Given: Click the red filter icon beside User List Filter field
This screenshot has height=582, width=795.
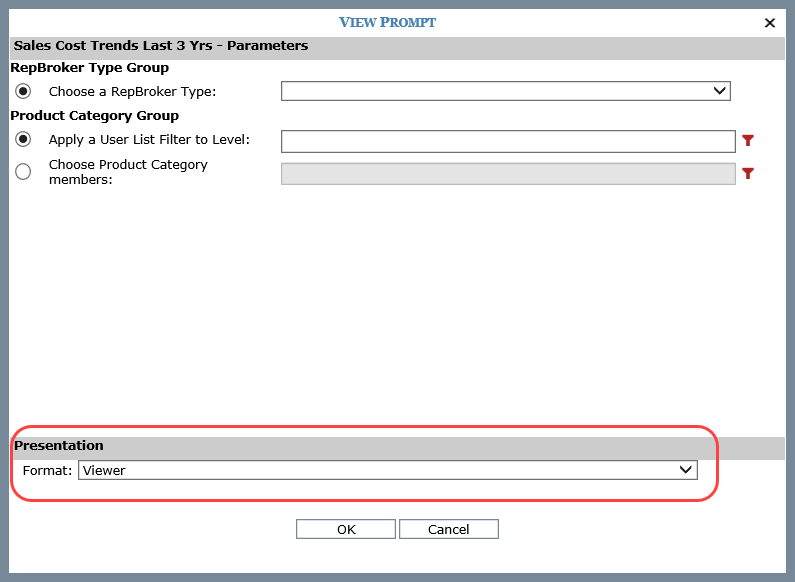Looking at the screenshot, I should click(747, 141).
